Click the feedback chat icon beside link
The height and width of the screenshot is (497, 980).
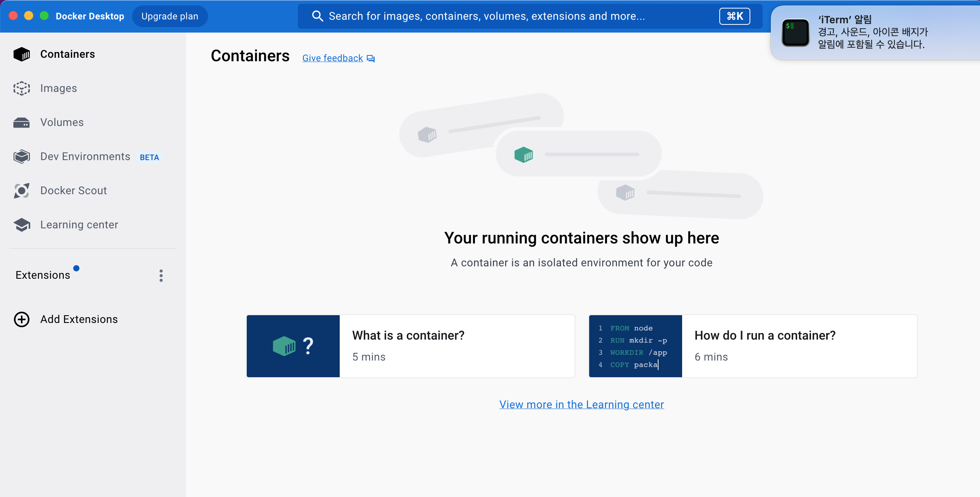371,59
